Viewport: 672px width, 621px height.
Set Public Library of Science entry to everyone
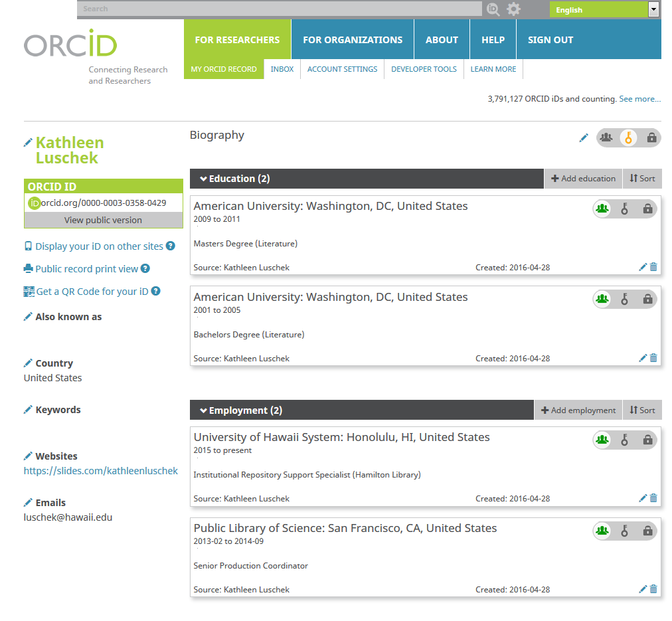[602, 531]
